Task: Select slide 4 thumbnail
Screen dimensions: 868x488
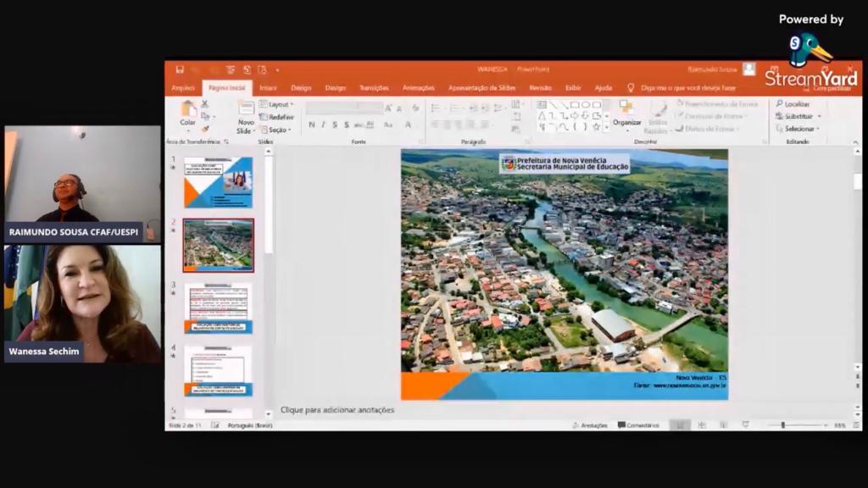Action: pyautogui.click(x=218, y=371)
